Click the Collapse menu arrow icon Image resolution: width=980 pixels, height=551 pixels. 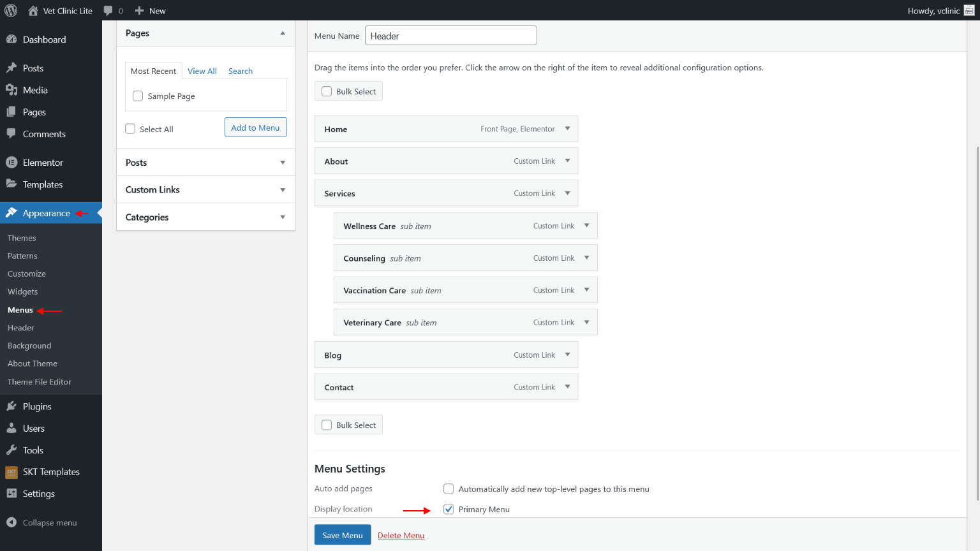point(11,522)
